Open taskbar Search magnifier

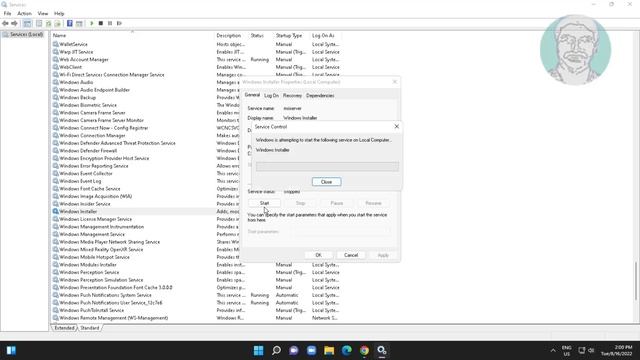click(x=276, y=350)
